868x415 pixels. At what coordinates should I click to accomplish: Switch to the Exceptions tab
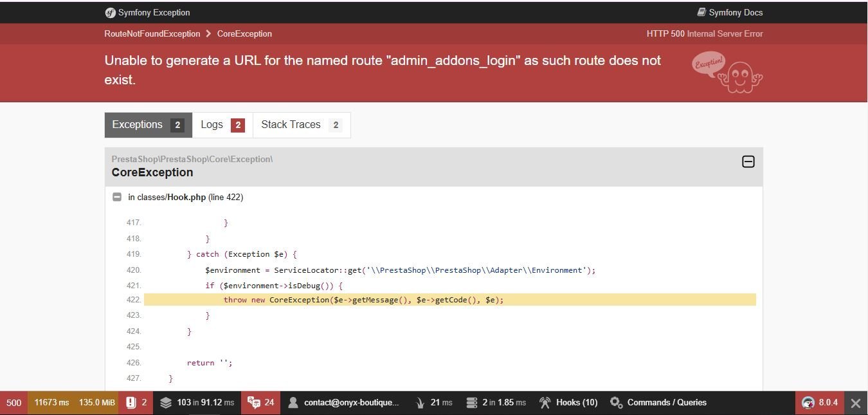[x=149, y=125]
